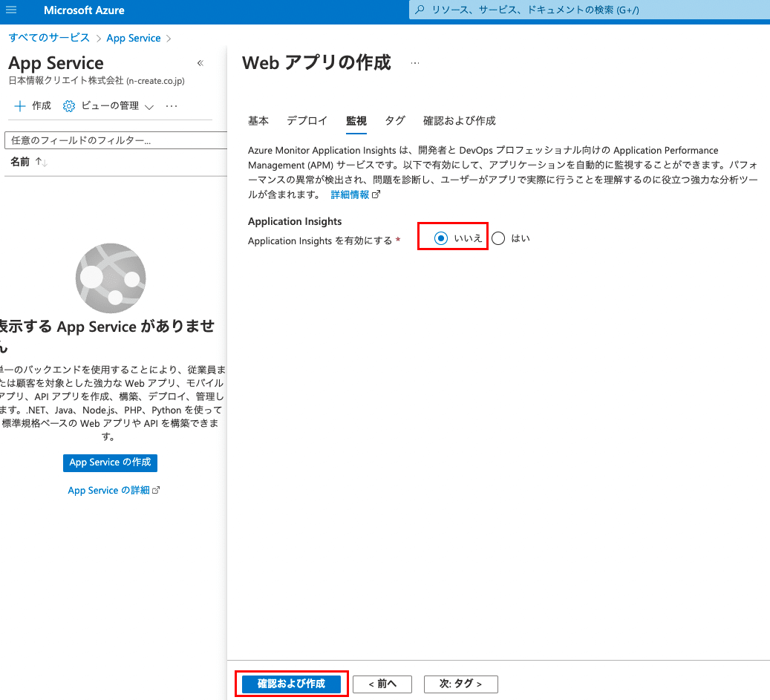Switch to the デプロイ tab

click(x=307, y=121)
